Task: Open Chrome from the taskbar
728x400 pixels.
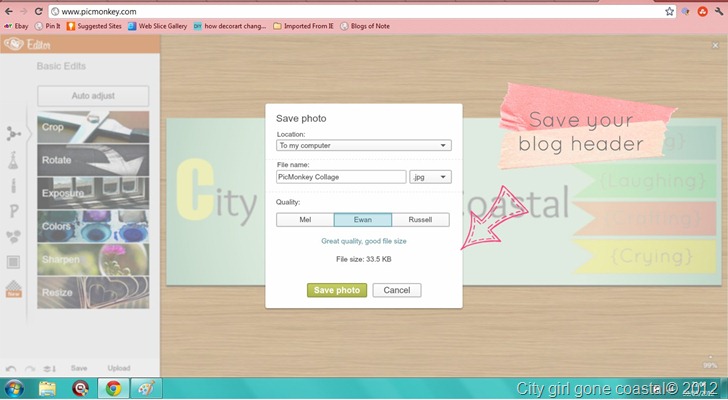Action: click(x=113, y=388)
